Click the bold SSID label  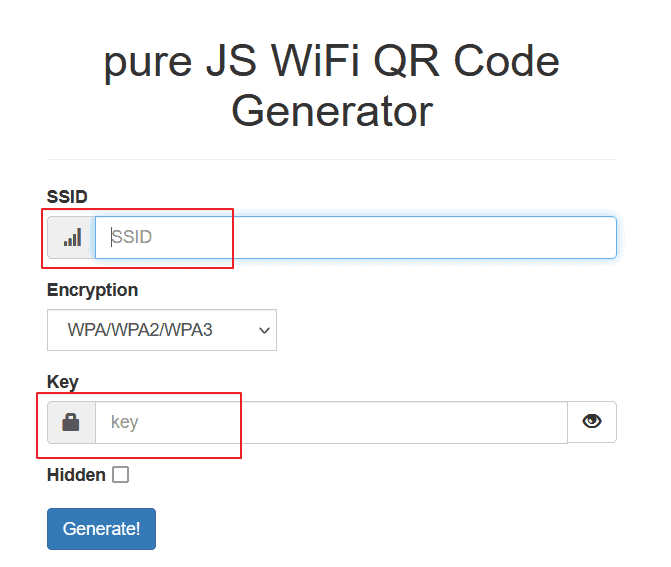click(67, 196)
